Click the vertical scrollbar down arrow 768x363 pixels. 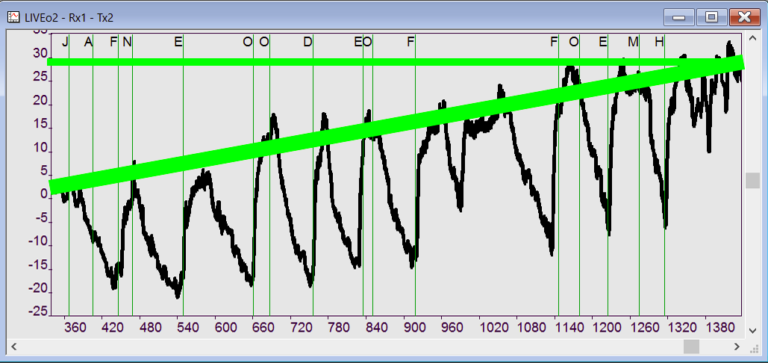pyautogui.click(x=753, y=331)
